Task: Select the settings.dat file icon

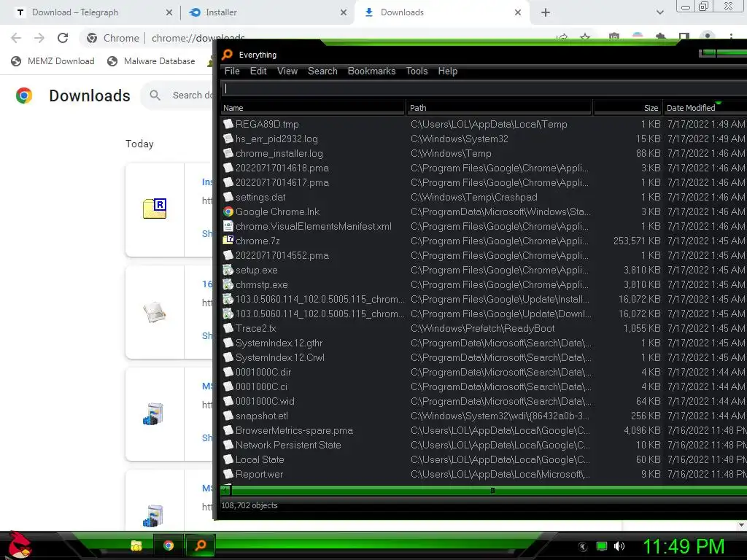Action: (x=228, y=197)
